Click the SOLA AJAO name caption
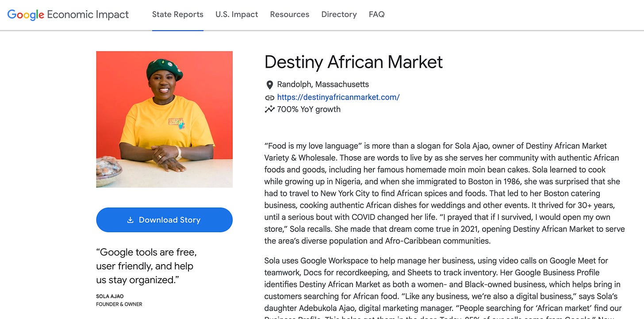This screenshot has width=644, height=319. click(110, 296)
